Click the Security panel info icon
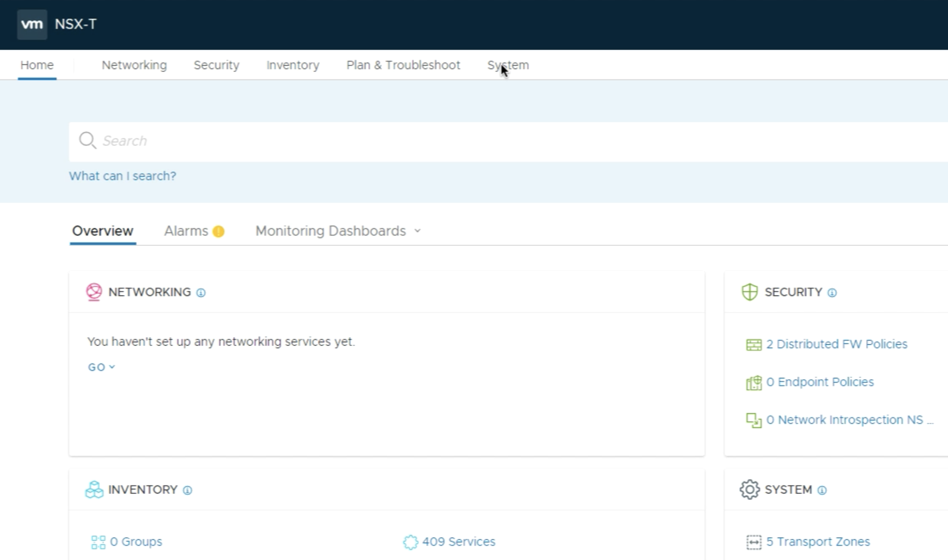 point(832,293)
